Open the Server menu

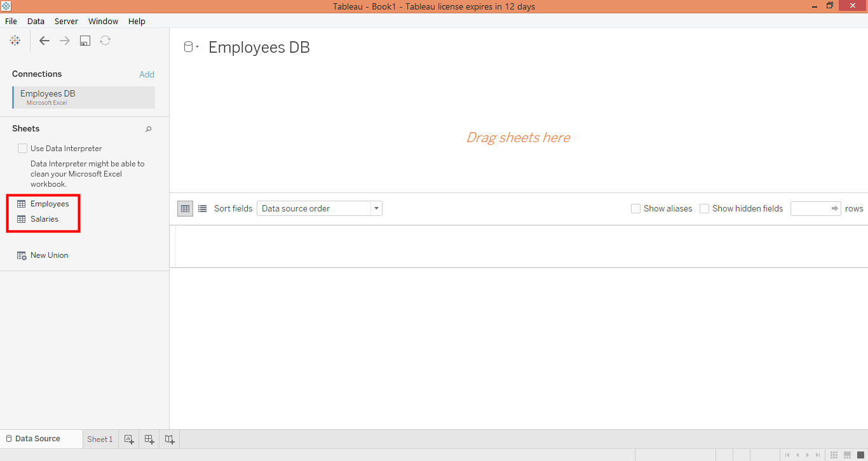[66, 21]
